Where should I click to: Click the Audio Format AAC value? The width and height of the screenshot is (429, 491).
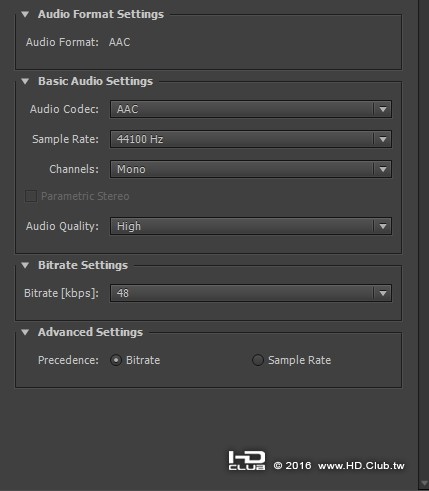click(119, 42)
